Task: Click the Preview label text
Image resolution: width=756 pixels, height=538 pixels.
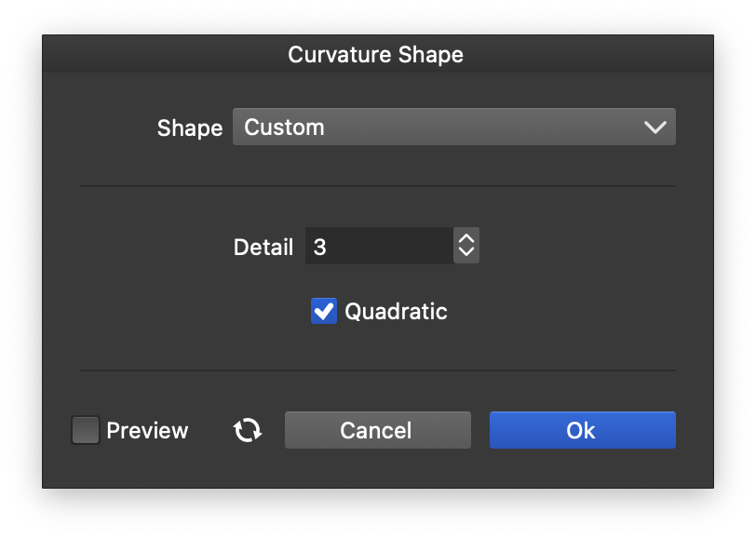Action: coord(147,431)
